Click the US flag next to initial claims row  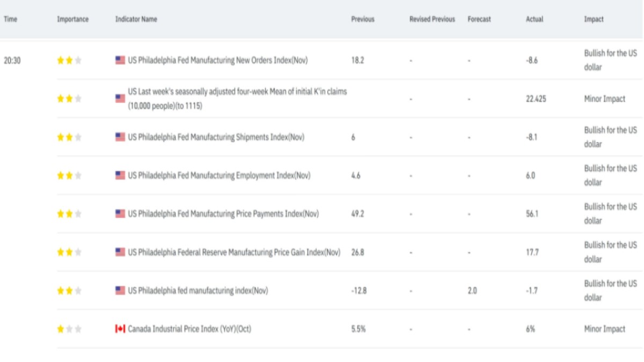[x=120, y=99]
